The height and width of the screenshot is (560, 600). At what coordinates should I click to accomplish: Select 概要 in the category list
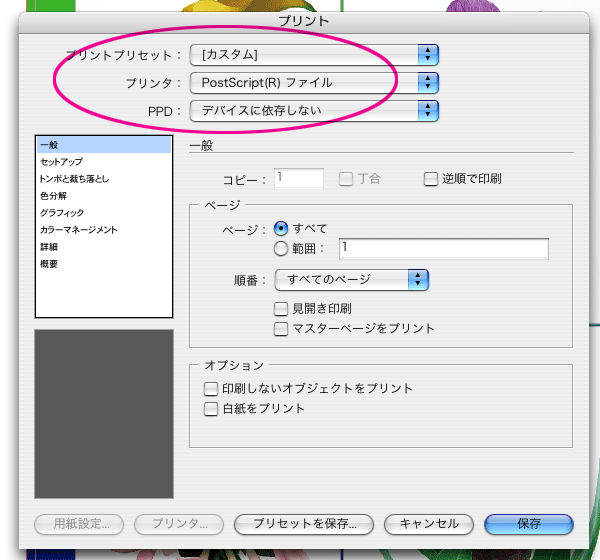104,264
